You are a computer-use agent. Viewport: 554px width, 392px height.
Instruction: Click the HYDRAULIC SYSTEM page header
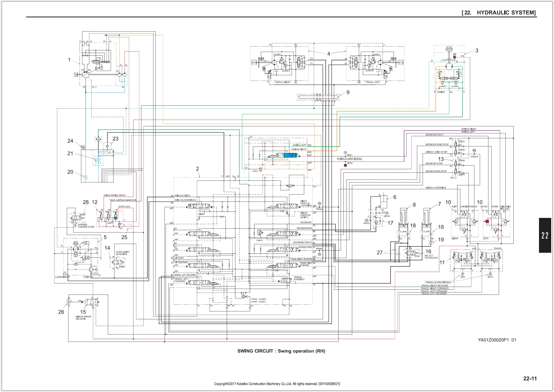(x=499, y=13)
